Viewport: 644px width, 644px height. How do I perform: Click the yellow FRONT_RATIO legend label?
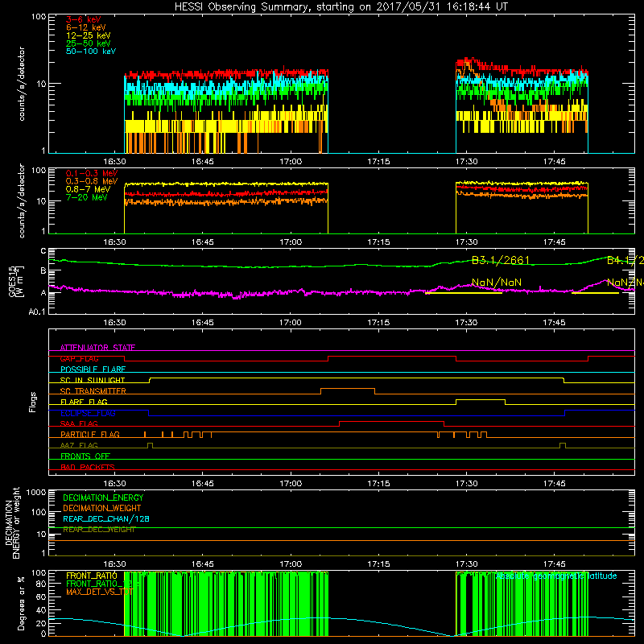click(91, 576)
